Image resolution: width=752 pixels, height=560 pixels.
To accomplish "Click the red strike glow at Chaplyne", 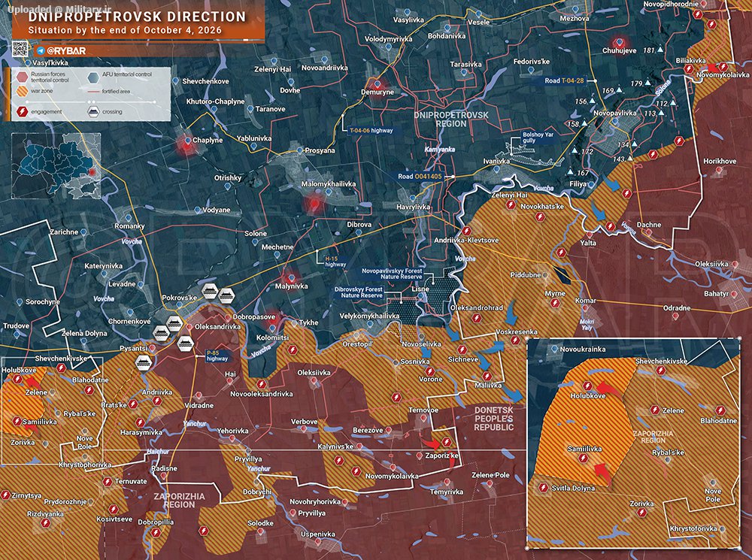I will [x=186, y=144].
